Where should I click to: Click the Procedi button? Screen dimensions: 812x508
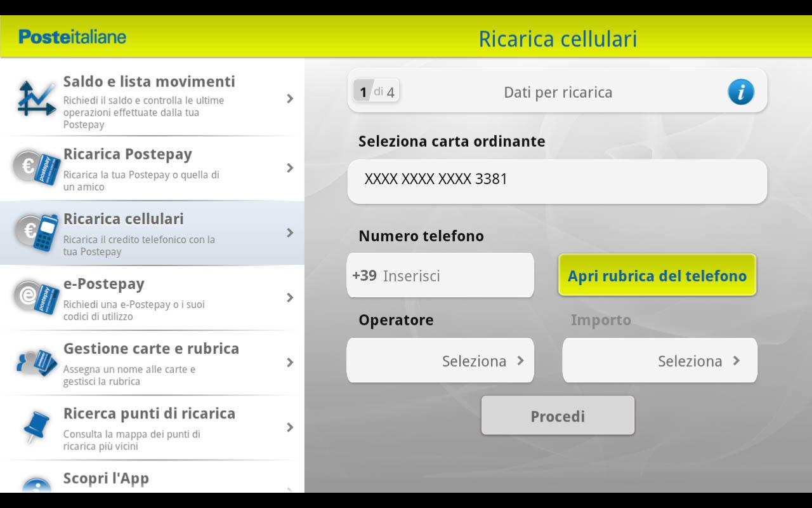557,415
